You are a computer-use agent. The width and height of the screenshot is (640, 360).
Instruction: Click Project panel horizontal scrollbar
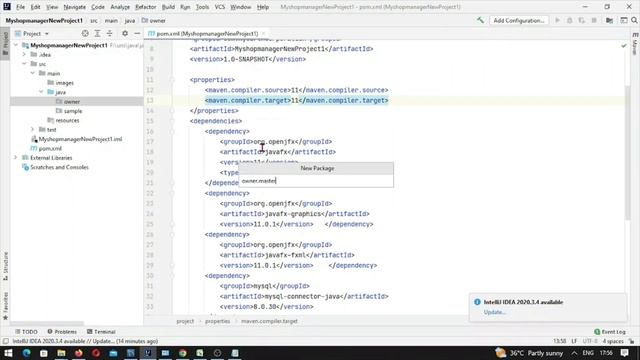[47, 323]
